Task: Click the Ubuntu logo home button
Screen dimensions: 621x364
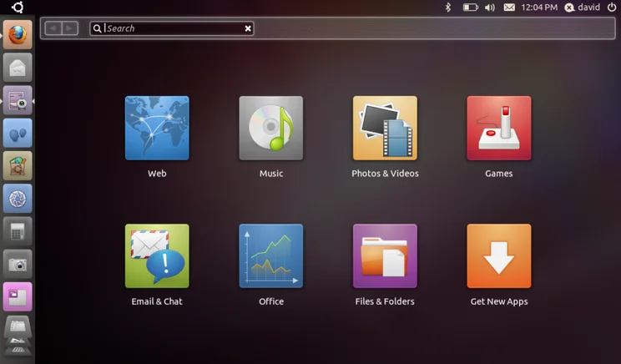Action: (18, 8)
